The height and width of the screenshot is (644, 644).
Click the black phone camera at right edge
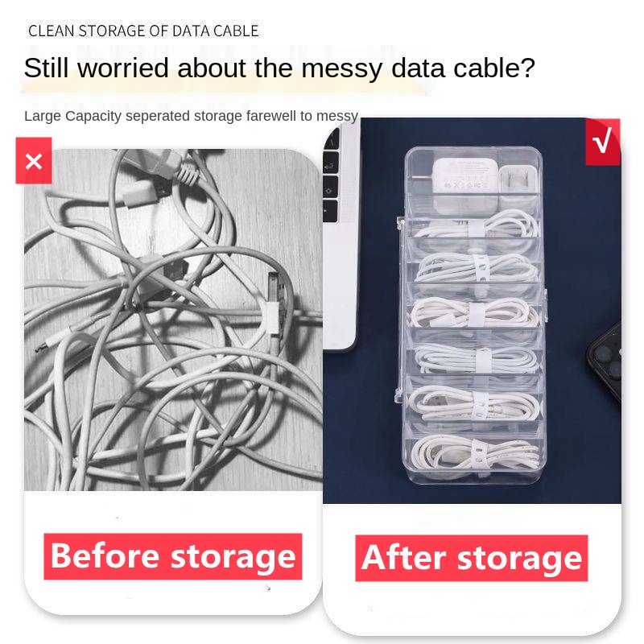(x=606, y=361)
